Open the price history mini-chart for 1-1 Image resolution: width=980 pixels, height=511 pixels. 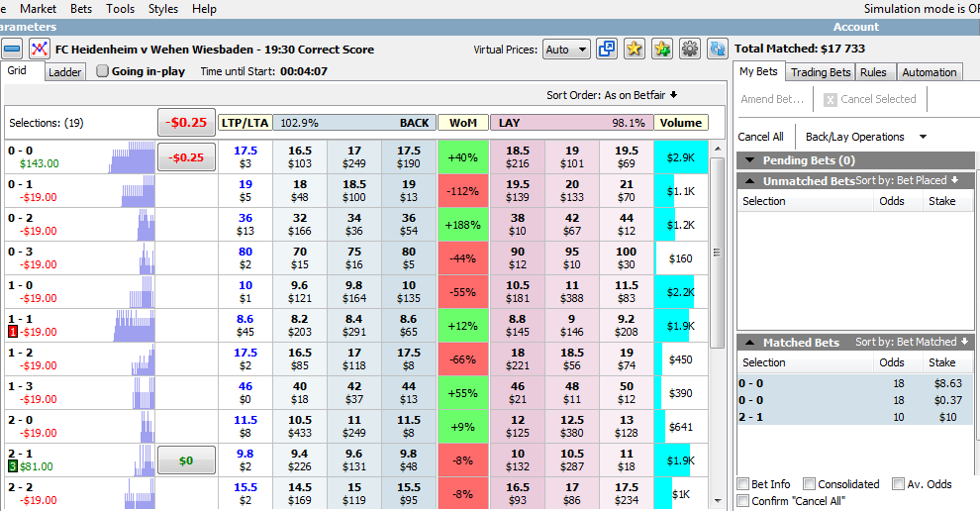coord(134,325)
